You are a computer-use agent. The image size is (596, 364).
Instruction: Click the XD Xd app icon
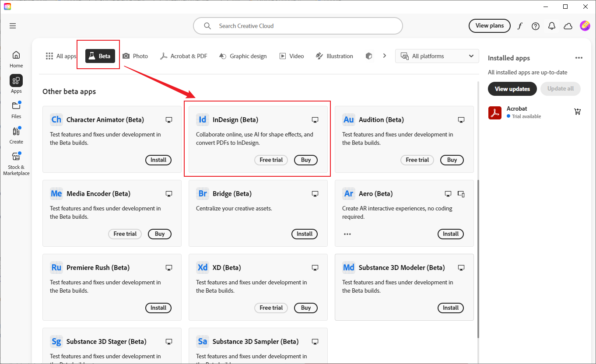(x=203, y=267)
